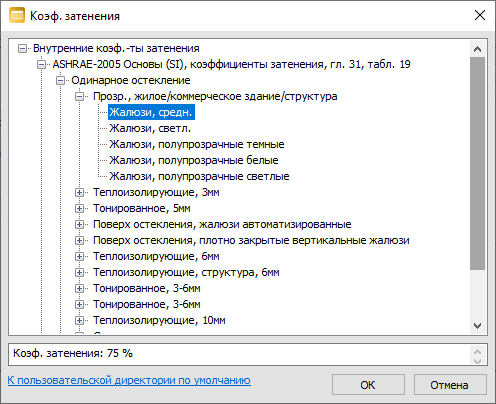Select Жалюзи, светл. item
This screenshot has width=496, height=404.
click(150, 128)
